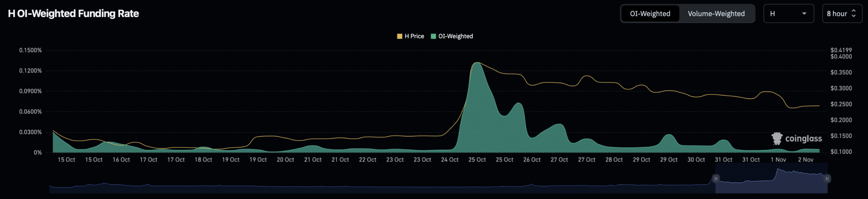This screenshot has width=868, height=199.
Task: Click the highlighted range in the navigator
Action: point(771,179)
